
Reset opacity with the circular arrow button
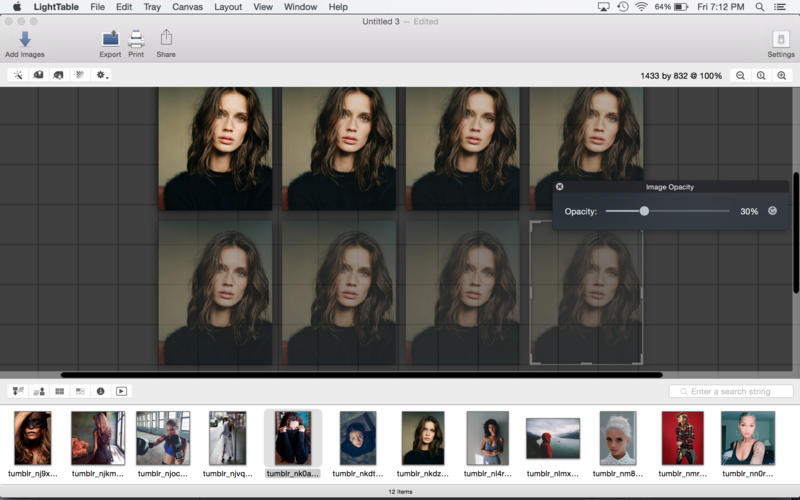[772, 211]
